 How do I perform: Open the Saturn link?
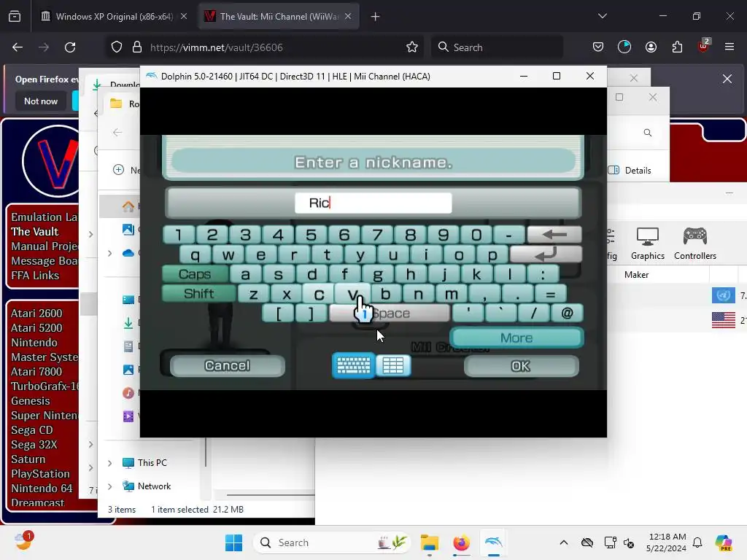tap(28, 459)
